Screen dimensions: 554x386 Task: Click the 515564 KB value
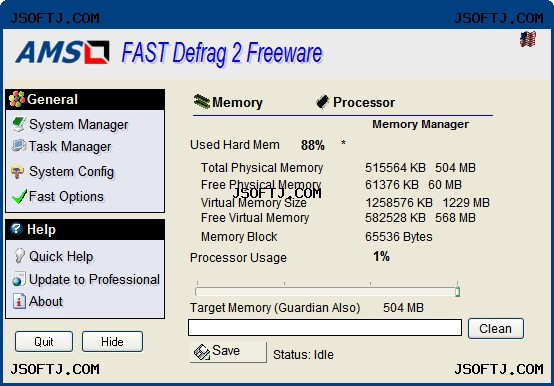[395, 167]
